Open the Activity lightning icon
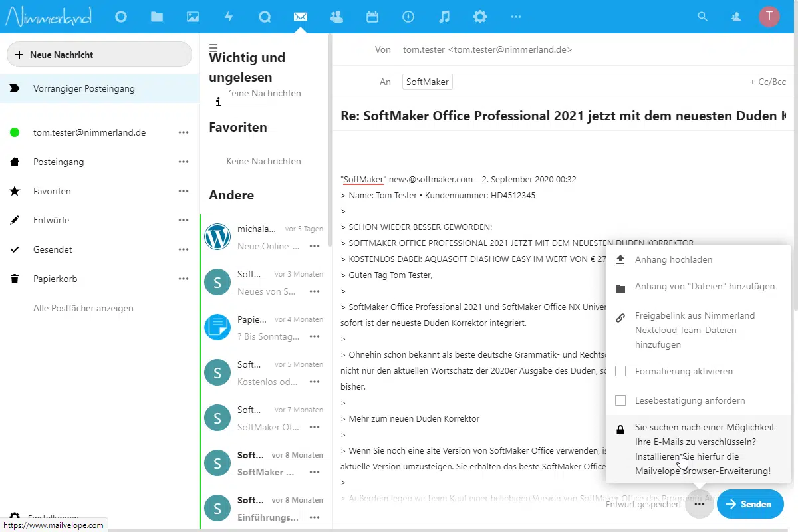 tap(229, 17)
